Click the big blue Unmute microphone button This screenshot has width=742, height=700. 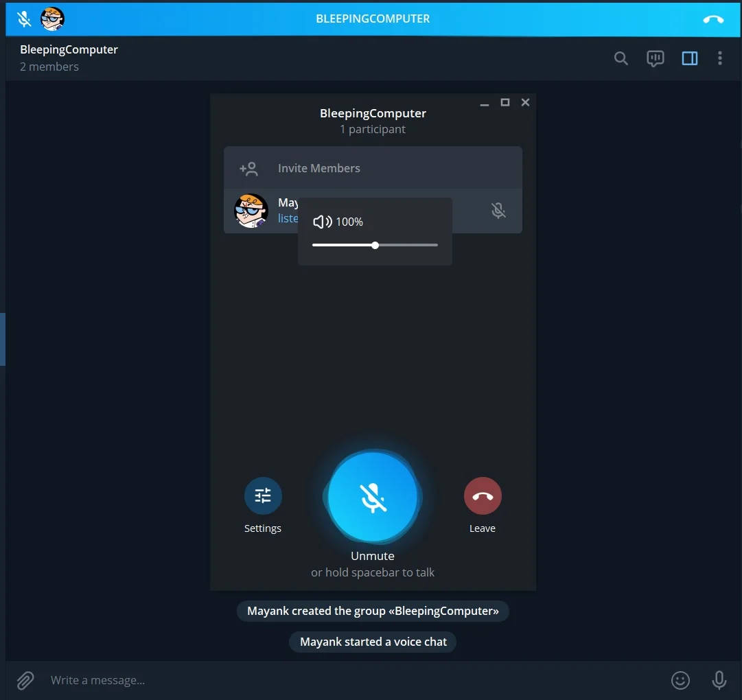tap(373, 497)
